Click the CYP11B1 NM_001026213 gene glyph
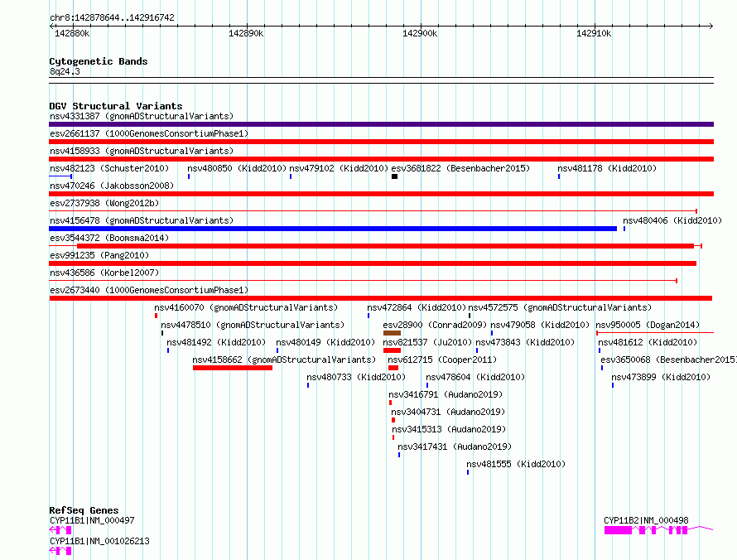The width and height of the screenshot is (737, 560). (x=60, y=551)
